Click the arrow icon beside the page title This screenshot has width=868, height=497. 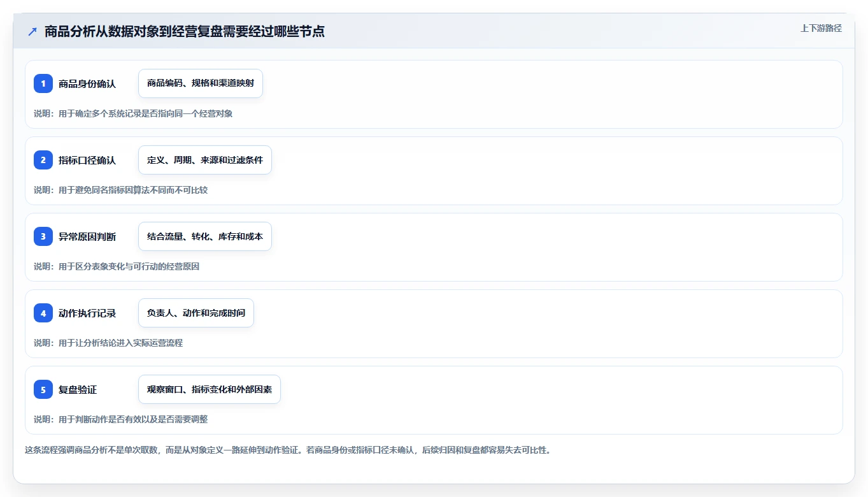click(32, 32)
